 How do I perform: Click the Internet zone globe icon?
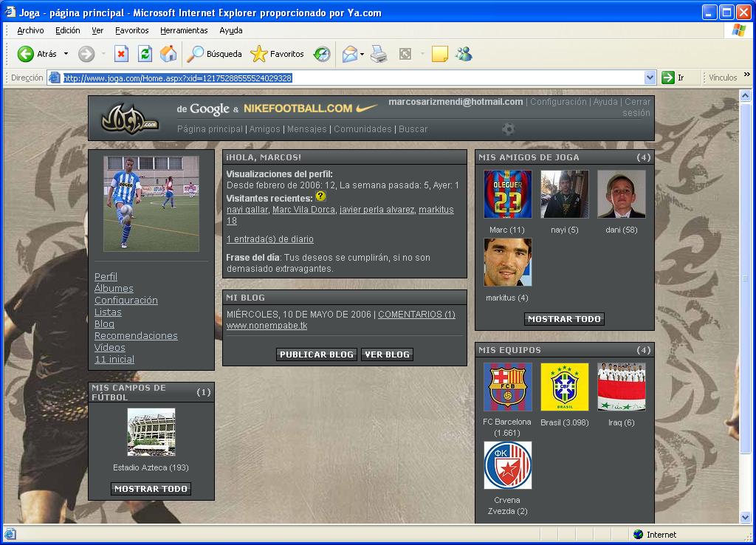pyautogui.click(x=639, y=535)
